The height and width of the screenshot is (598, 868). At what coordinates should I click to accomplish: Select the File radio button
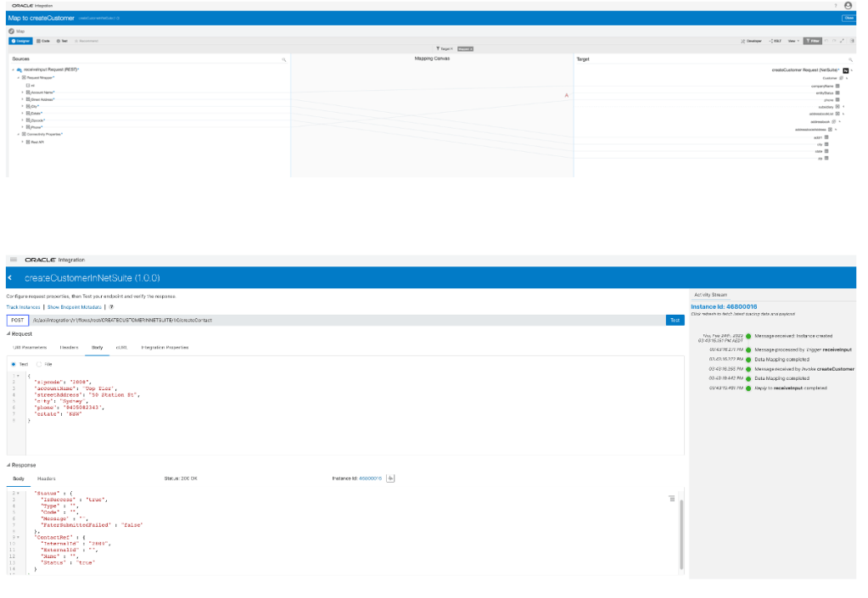pos(39,364)
